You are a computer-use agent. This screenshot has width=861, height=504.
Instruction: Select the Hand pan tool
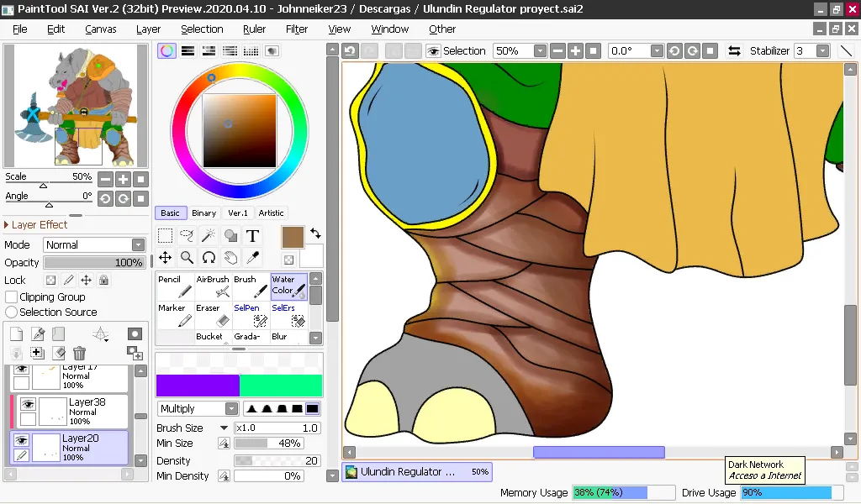(230, 257)
